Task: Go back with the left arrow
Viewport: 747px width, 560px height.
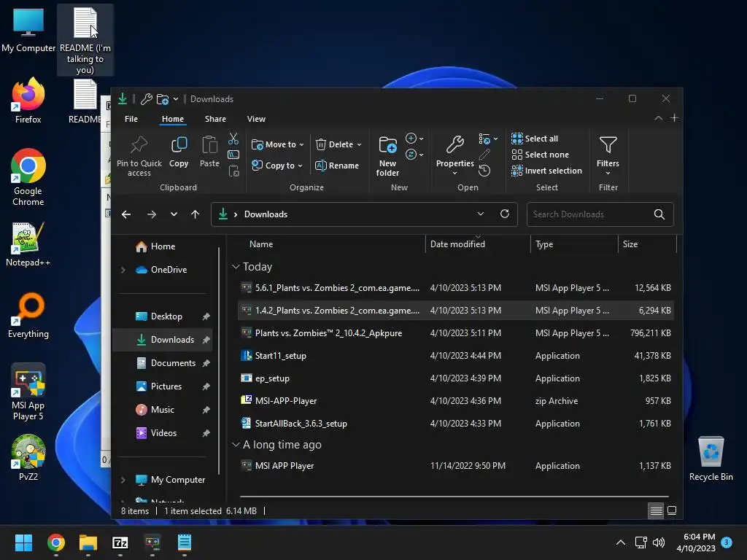Action: (126, 215)
